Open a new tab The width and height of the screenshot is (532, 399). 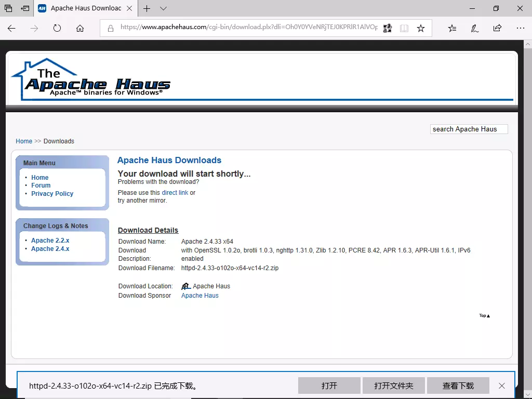click(x=147, y=8)
